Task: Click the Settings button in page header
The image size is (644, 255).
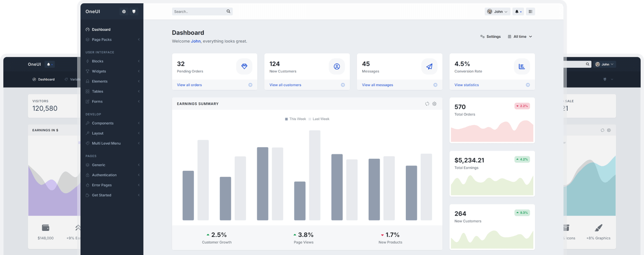Action: point(490,37)
